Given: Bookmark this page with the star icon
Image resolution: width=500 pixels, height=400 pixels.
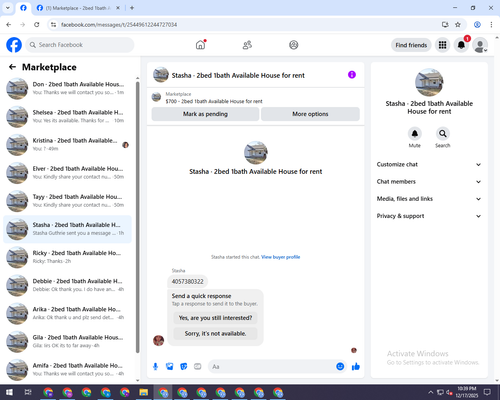Looking at the screenshot, I should (458, 25).
